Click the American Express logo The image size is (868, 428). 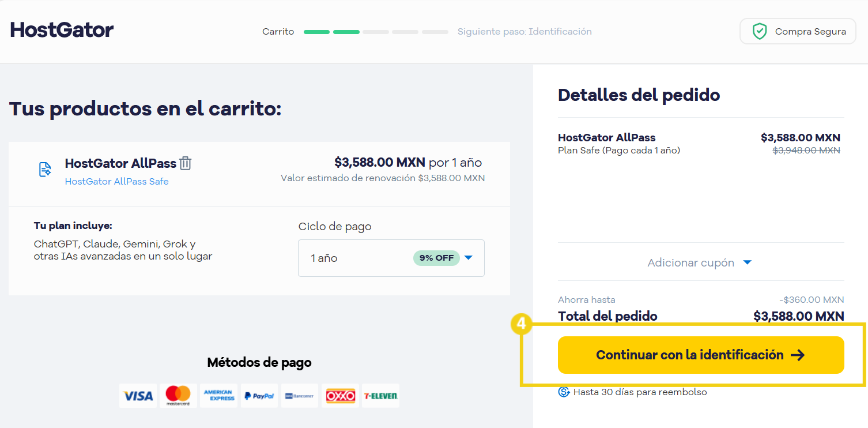218,396
